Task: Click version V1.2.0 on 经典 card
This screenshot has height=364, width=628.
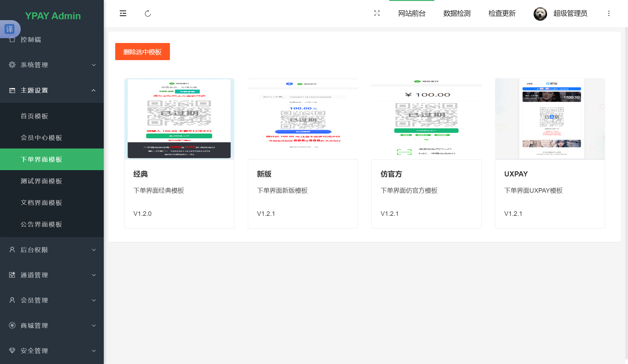Action: pos(142,214)
